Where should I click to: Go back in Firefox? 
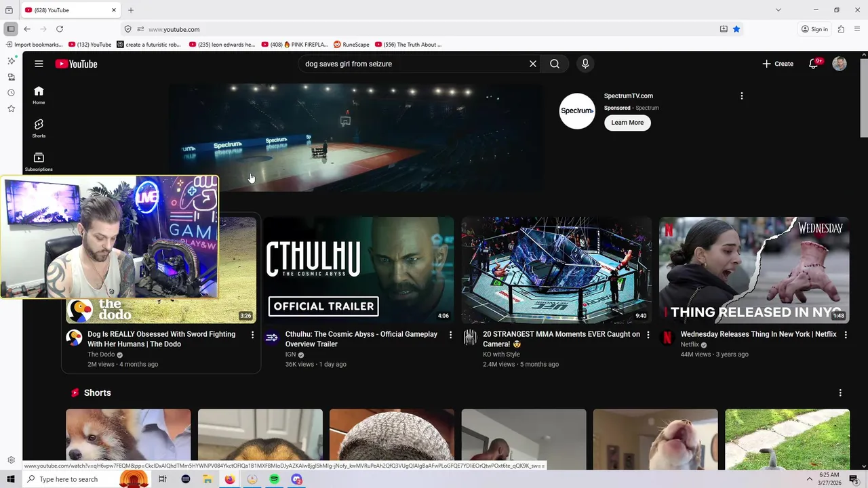click(27, 29)
